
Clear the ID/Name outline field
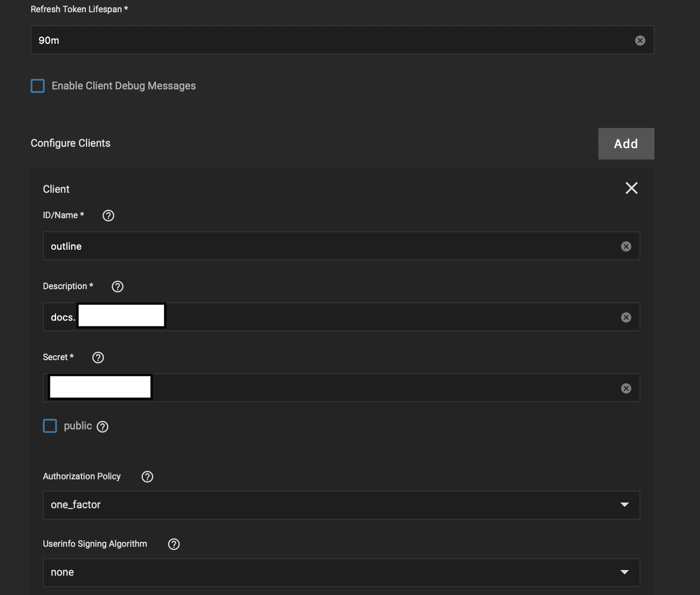[626, 246]
